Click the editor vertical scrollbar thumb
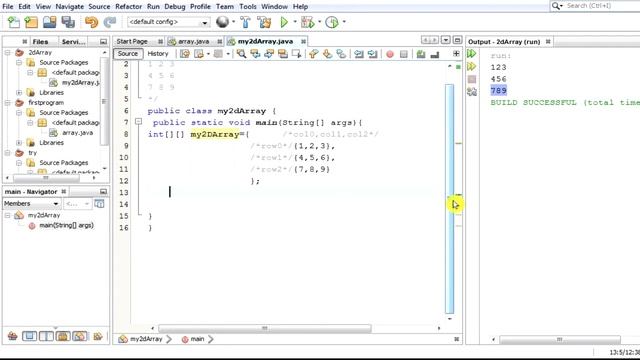 [449, 199]
